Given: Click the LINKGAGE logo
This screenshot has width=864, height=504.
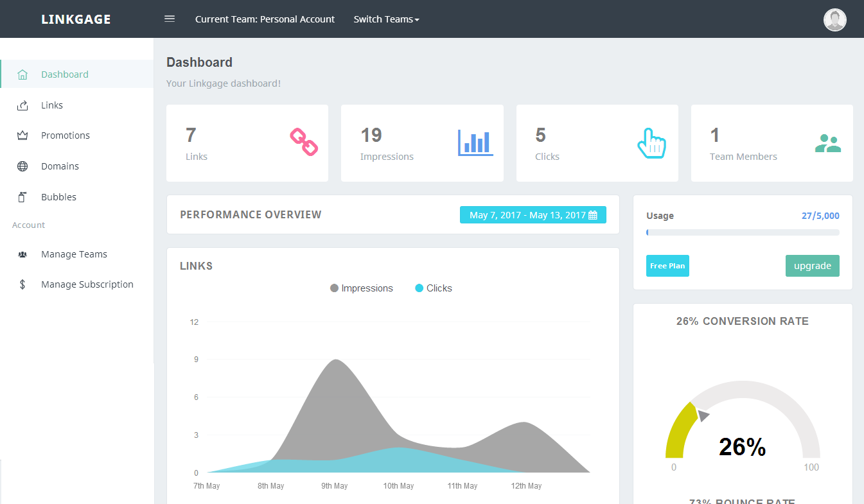Looking at the screenshot, I should 76,19.
